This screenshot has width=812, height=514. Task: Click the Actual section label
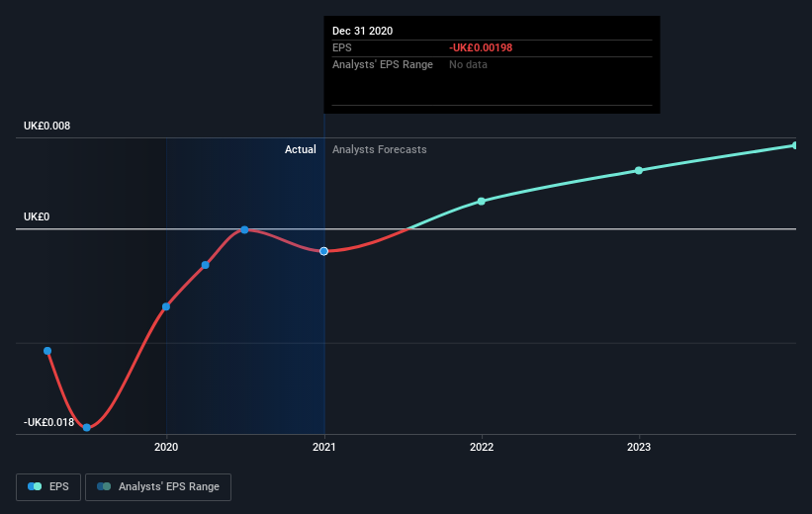point(301,149)
